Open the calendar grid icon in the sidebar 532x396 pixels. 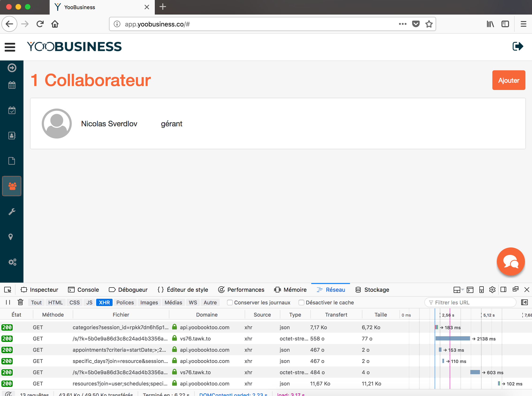[12, 85]
